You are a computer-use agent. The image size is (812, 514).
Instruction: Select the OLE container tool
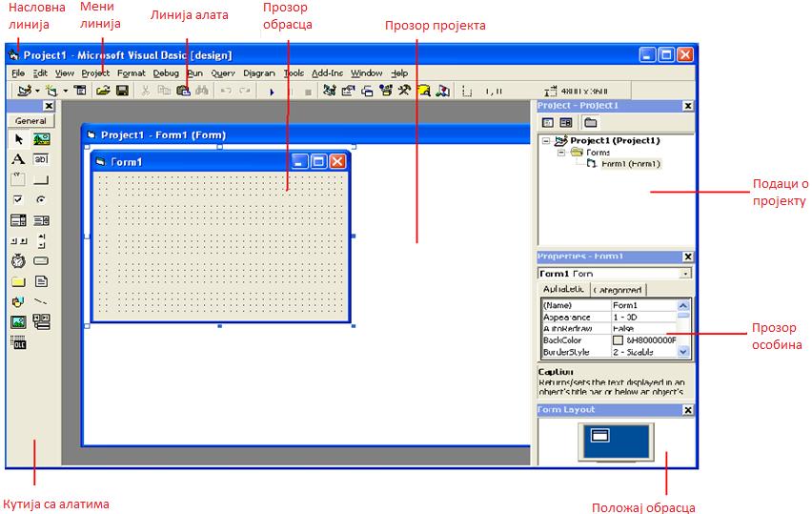click(18, 342)
